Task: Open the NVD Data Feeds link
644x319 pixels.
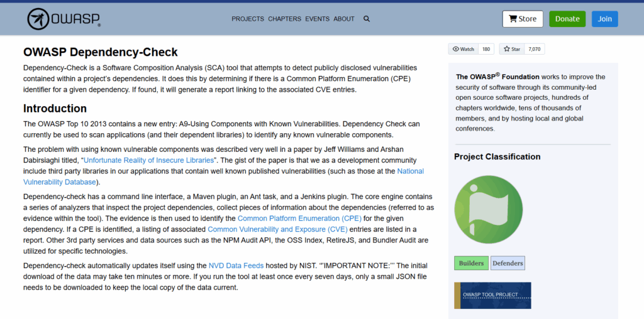Action: [x=236, y=266]
